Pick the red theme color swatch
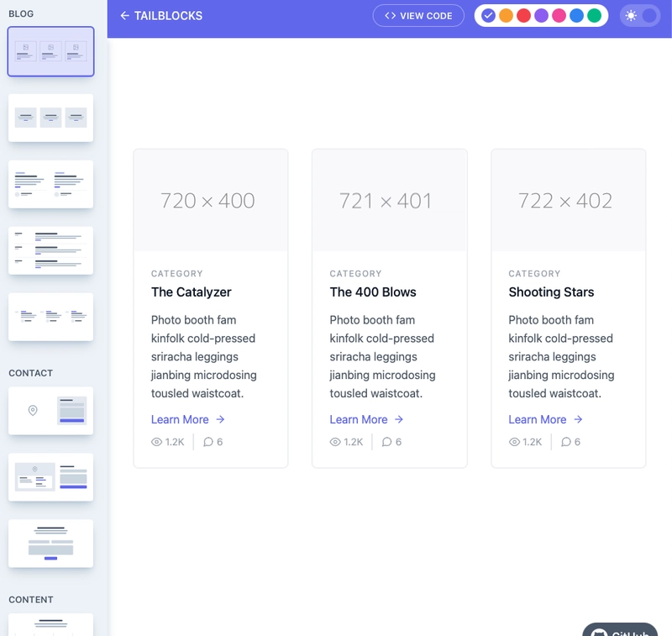The image size is (672, 636). click(x=523, y=16)
